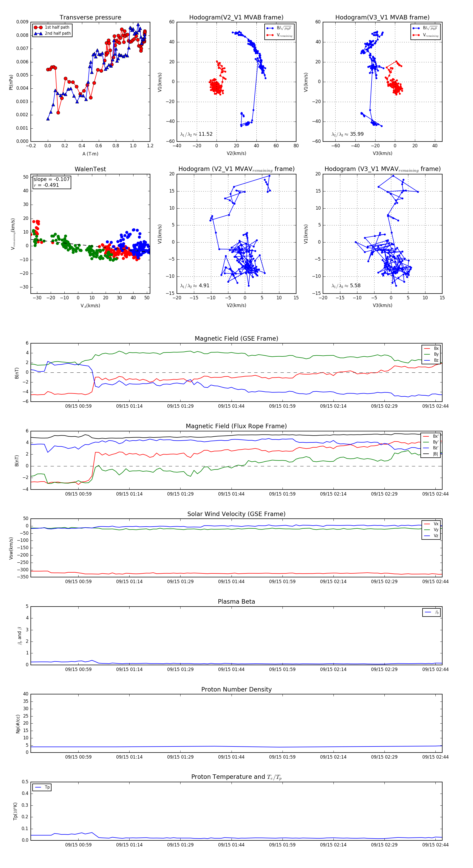This screenshot has height=868, width=473.
Task: Click the 'Hodogram(V3_V1 MVAB frame)' title
Action: (x=382, y=18)
